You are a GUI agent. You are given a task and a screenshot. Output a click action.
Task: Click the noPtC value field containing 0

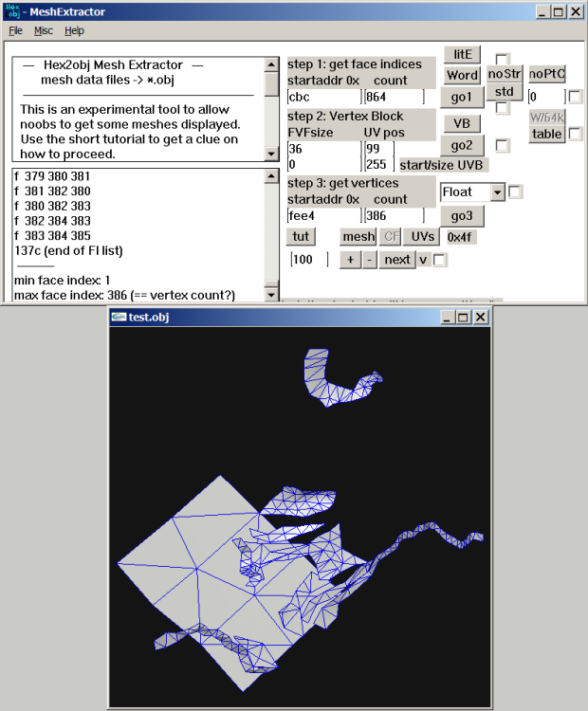(546, 97)
